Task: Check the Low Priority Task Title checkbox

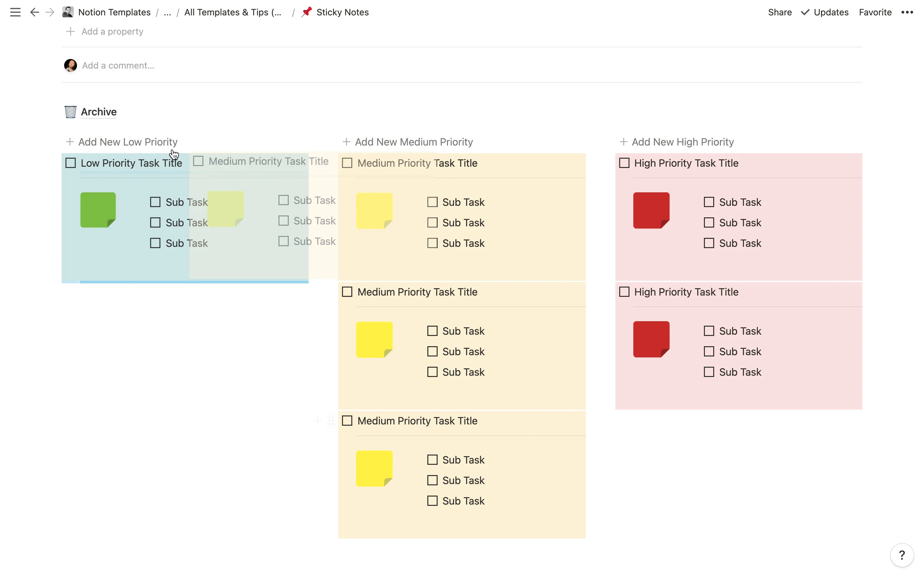Action: coord(70,163)
